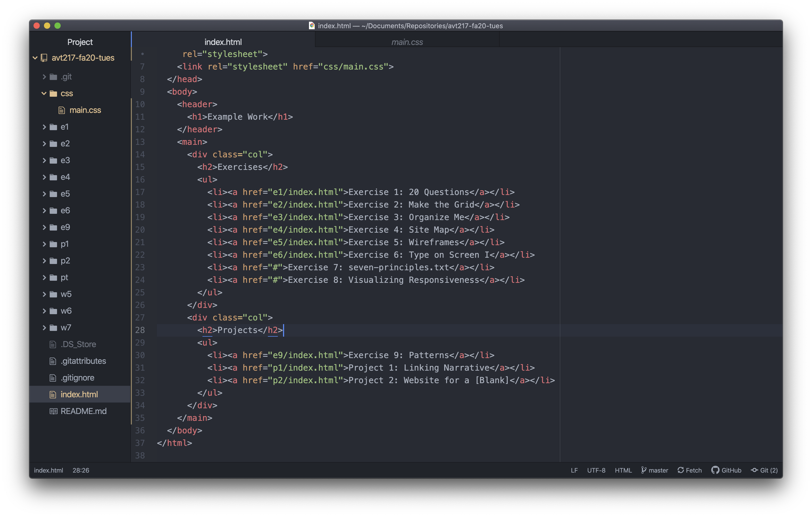Image resolution: width=812 pixels, height=517 pixels.
Task: Switch to the index.html editor tab
Action: click(x=223, y=42)
